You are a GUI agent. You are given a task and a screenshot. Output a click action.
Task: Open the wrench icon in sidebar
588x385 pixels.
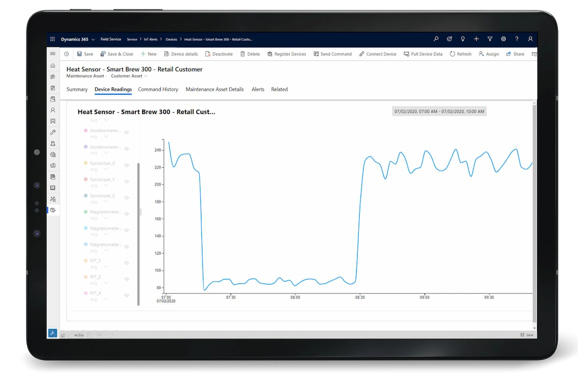[x=53, y=132]
